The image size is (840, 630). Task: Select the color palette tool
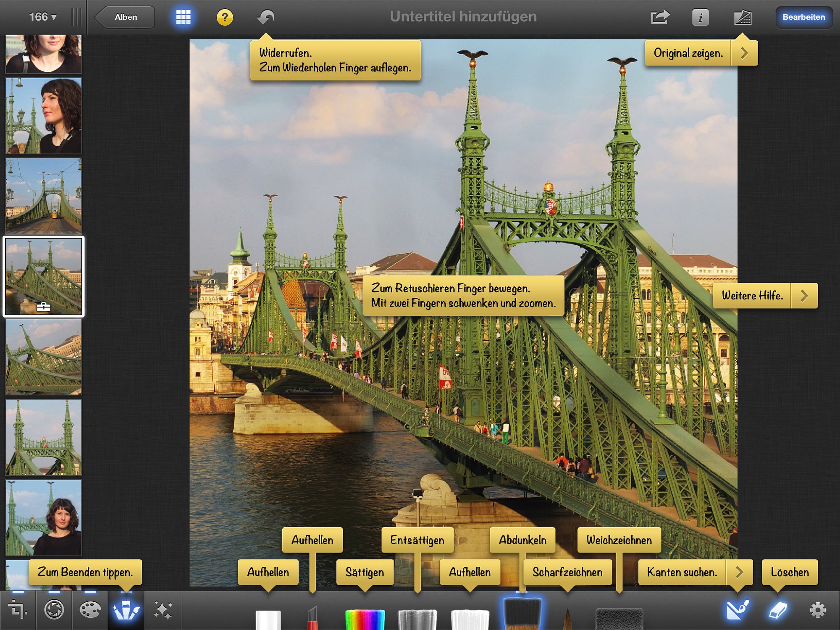[x=90, y=609]
